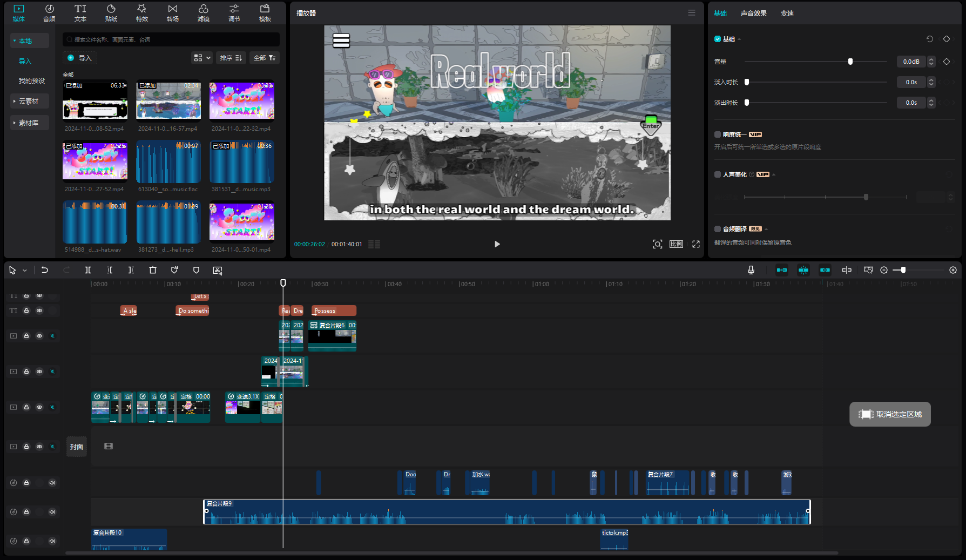Click the delete clip trash icon above timeline
The width and height of the screenshot is (966, 560).
point(153,270)
